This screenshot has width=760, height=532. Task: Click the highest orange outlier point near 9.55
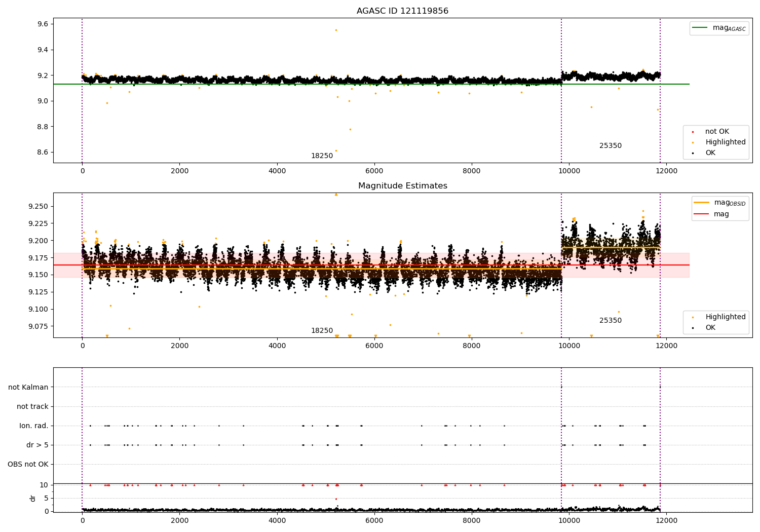[x=336, y=30]
